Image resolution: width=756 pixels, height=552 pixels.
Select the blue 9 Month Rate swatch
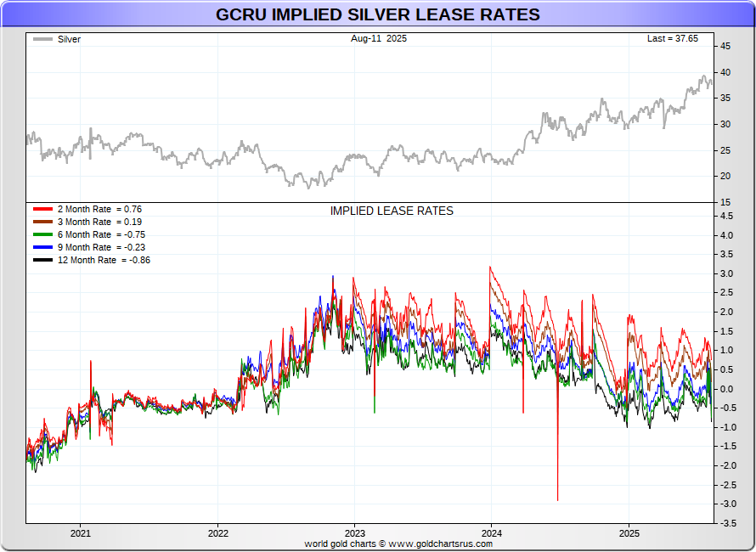(43, 247)
